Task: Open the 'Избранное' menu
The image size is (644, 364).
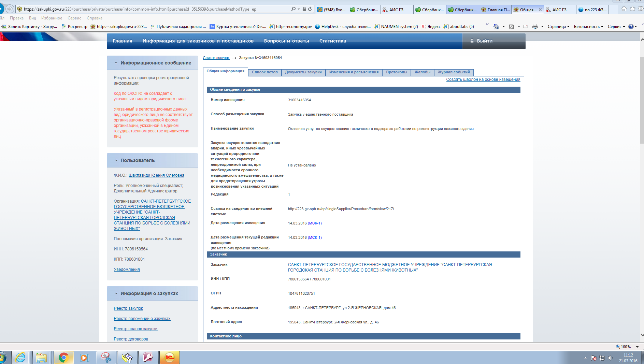Action: click(x=52, y=18)
